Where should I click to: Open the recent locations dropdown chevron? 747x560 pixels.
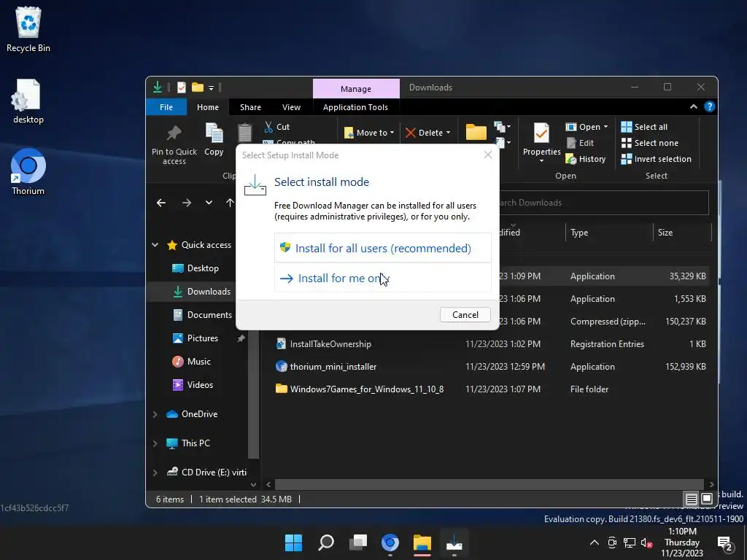(209, 203)
